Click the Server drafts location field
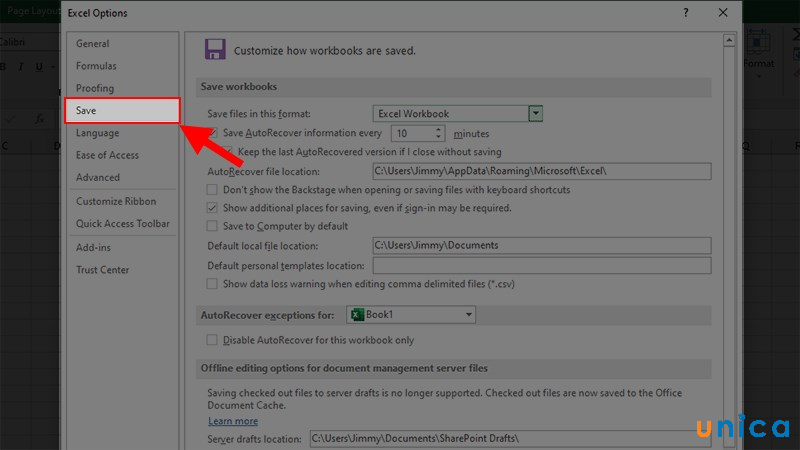 point(510,438)
